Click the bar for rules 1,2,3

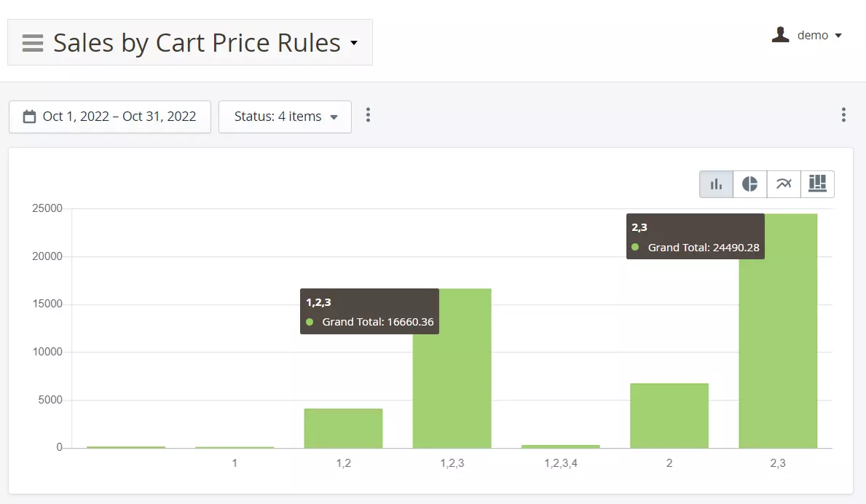[452, 386]
